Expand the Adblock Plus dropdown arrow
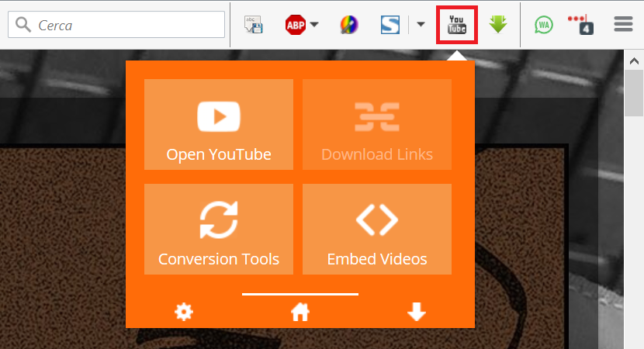This screenshot has height=349, width=644. click(314, 25)
